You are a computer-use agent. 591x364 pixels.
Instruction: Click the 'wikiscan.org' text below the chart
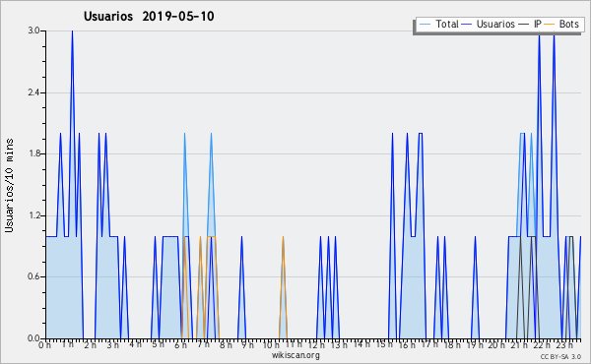click(295, 355)
